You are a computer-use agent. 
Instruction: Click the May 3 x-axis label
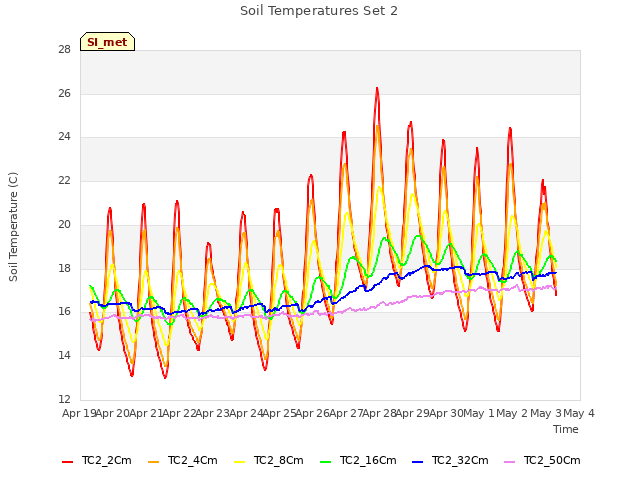point(546,413)
